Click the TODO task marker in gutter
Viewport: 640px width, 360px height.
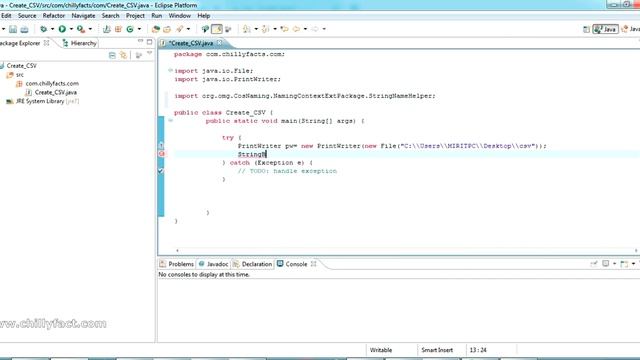pyautogui.click(x=161, y=171)
